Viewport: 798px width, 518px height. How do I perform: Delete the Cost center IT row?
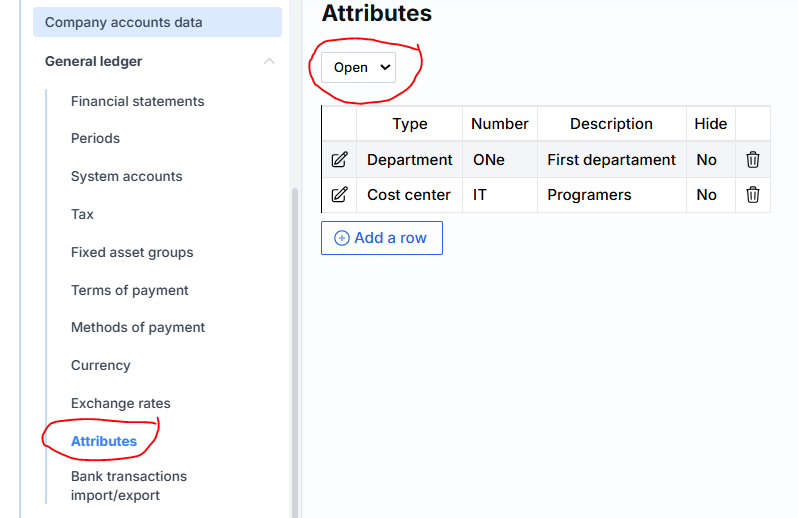[x=753, y=195]
